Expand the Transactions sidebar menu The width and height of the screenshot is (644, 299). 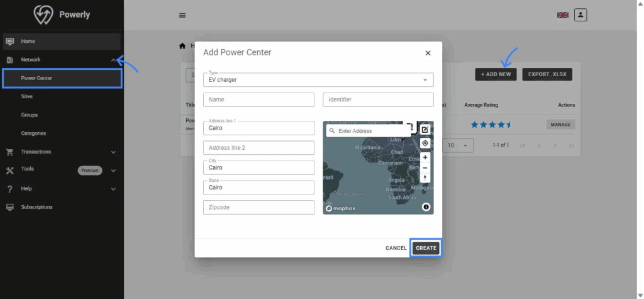tap(113, 152)
